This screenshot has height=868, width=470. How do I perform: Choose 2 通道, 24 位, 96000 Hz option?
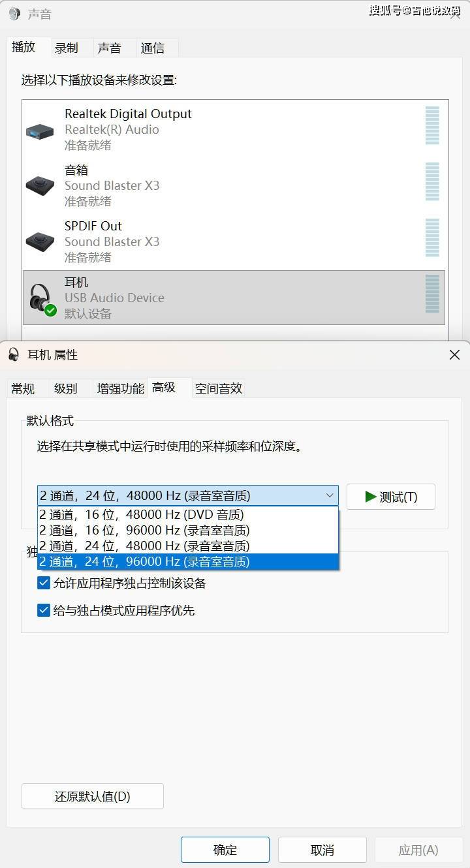point(188,562)
